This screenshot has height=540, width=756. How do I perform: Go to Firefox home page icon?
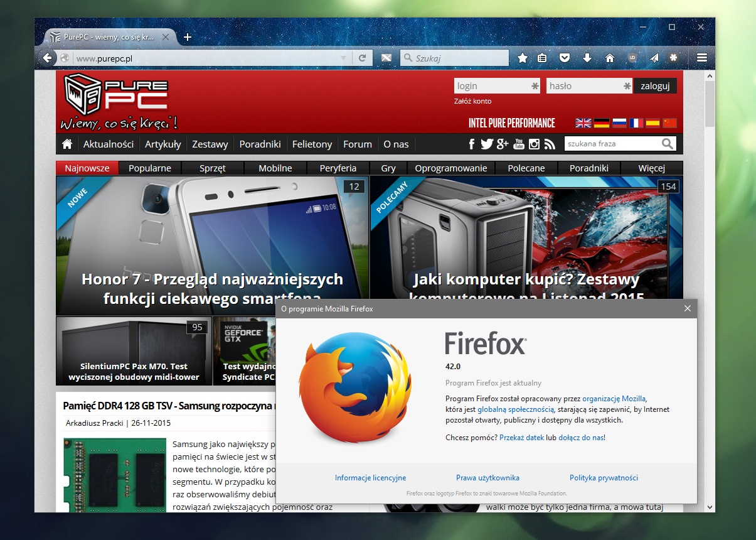click(609, 58)
